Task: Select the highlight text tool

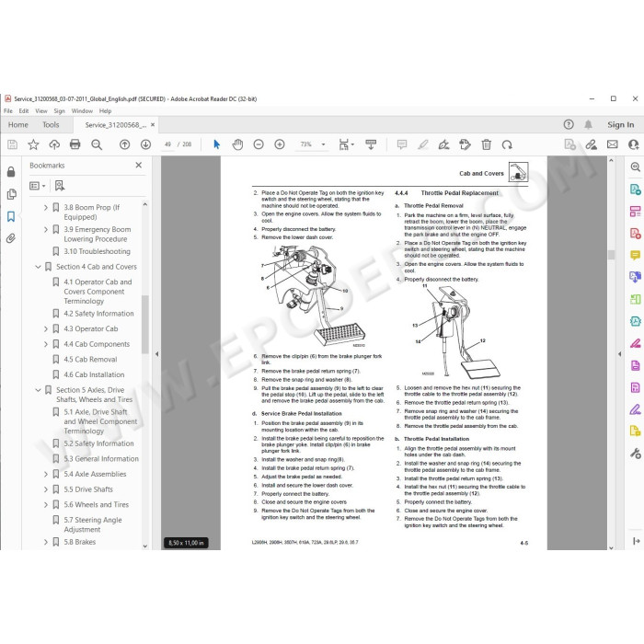Action: pos(423,144)
